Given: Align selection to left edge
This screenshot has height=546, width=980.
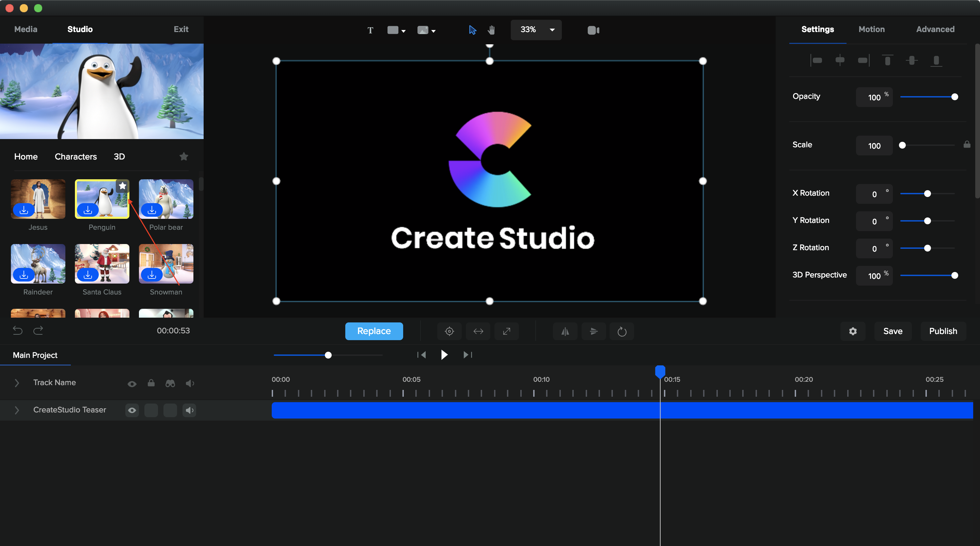Looking at the screenshot, I should pyautogui.click(x=816, y=60).
